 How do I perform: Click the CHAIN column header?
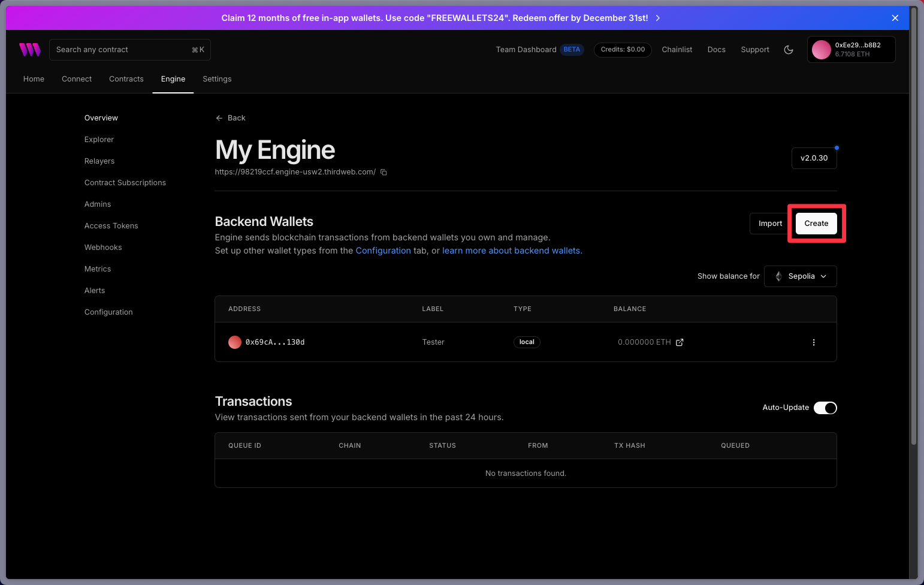(350, 446)
